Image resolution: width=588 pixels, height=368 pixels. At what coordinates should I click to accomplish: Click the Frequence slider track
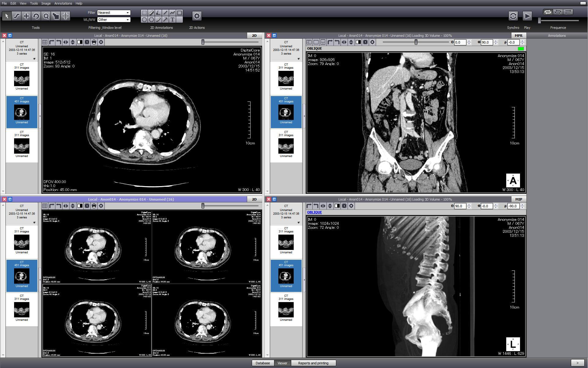560,21
